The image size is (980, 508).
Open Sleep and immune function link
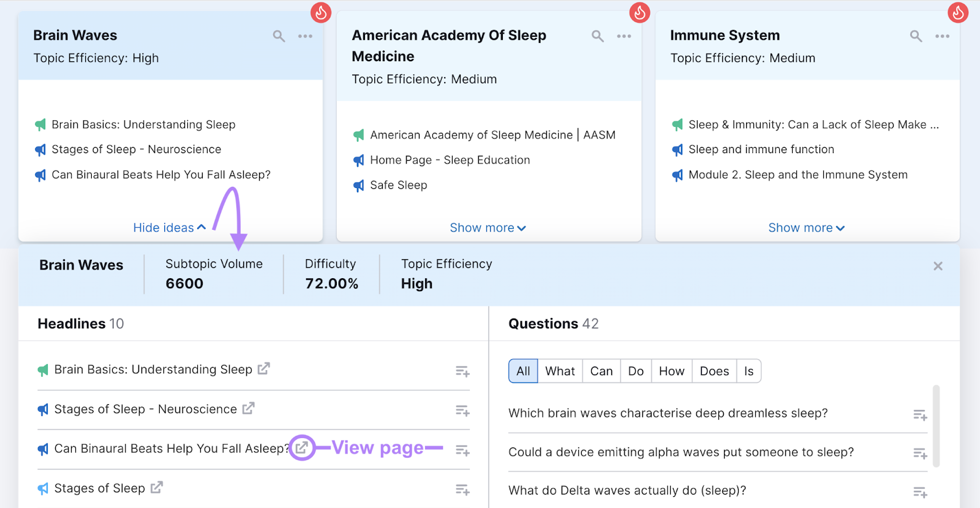click(761, 150)
